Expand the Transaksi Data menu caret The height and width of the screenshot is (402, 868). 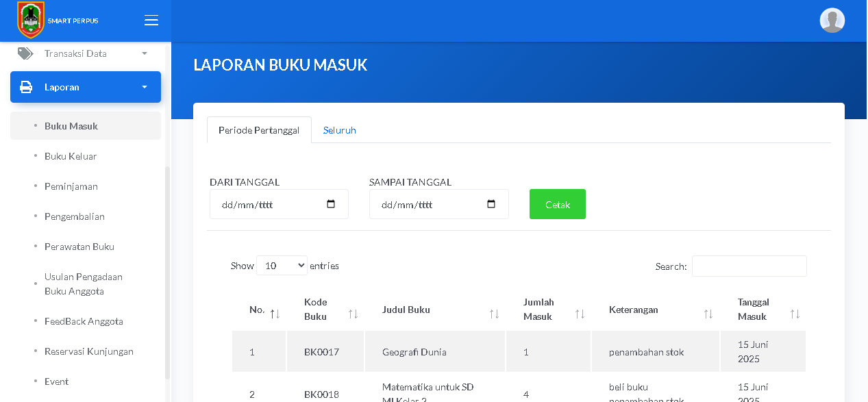pos(145,53)
